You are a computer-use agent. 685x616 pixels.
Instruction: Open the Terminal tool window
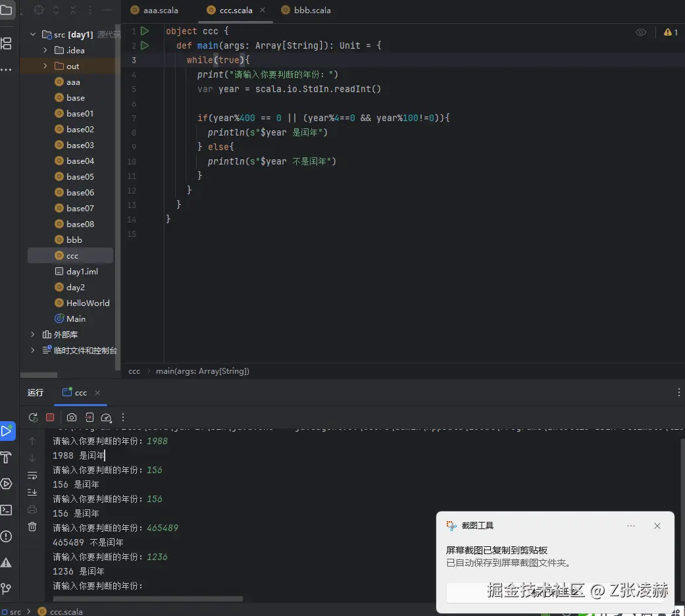pyautogui.click(x=6, y=510)
